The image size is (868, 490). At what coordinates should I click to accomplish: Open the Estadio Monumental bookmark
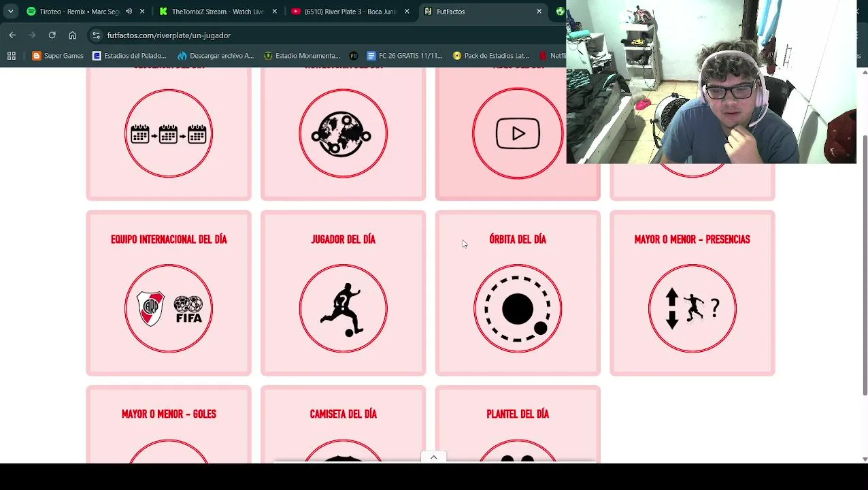pyautogui.click(x=301, y=56)
